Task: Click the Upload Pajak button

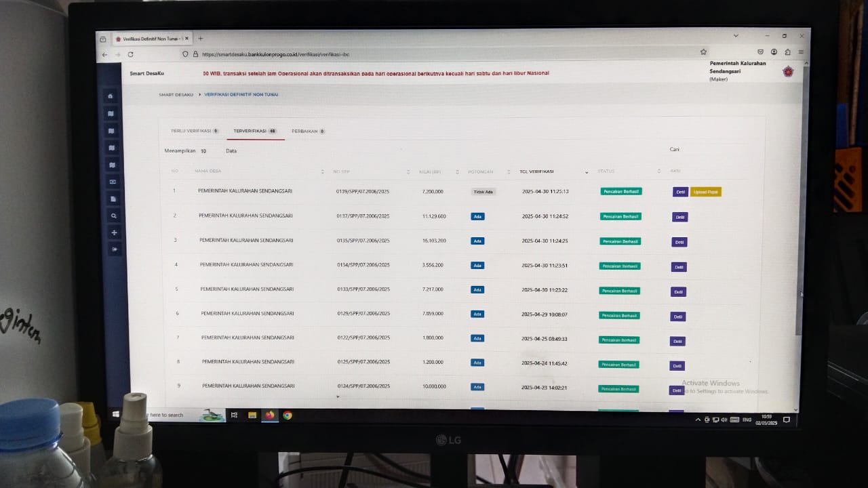Action: [x=706, y=192]
